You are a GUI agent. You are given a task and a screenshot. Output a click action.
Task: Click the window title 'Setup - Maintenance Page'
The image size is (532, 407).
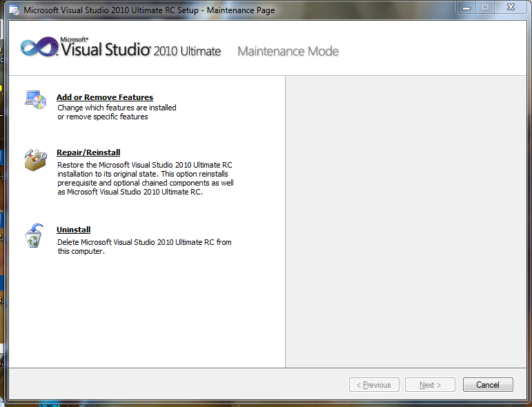point(226,10)
